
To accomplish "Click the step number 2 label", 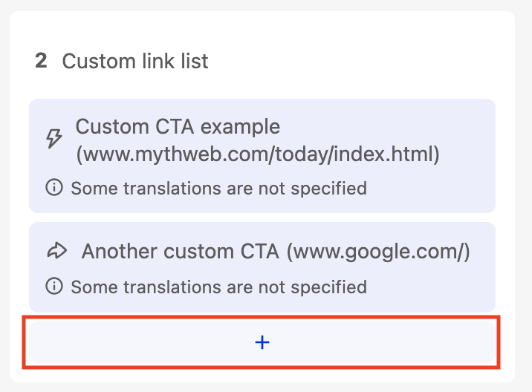I will pyautogui.click(x=41, y=61).
